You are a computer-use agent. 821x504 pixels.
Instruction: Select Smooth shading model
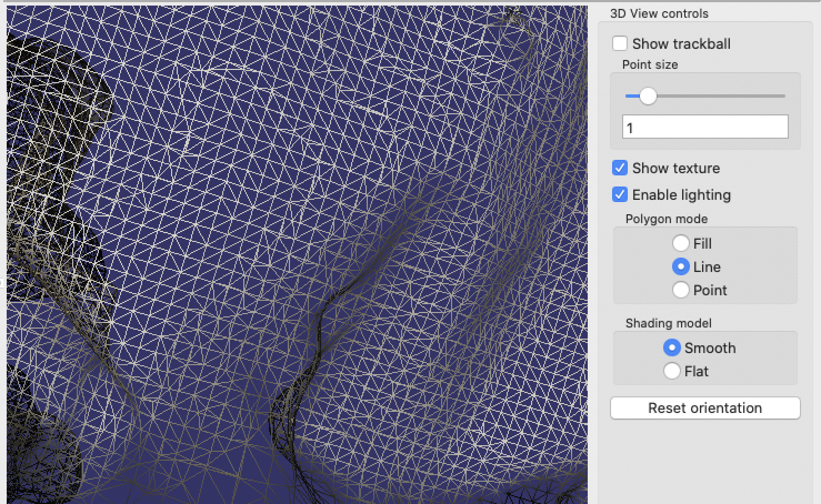tap(672, 347)
